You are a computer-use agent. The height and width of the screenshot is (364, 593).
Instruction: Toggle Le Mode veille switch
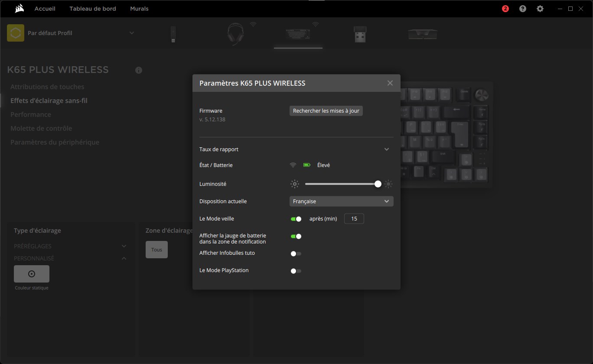(296, 219)
